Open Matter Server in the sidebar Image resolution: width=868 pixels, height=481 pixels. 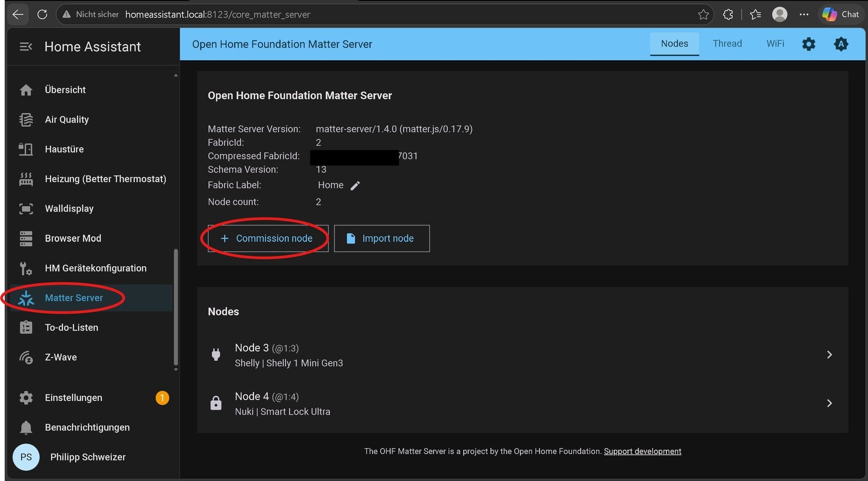(91, 298)
